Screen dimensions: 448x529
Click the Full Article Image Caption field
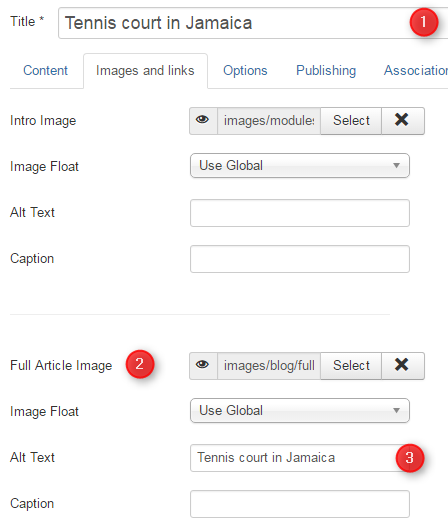coord(300,504)
